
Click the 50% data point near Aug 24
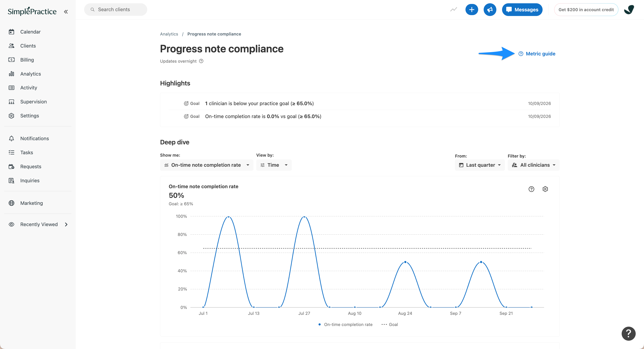405,262
